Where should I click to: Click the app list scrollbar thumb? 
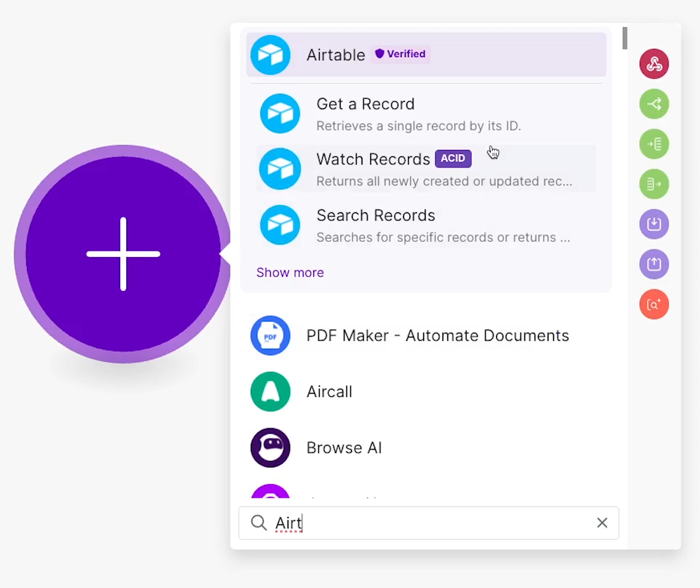tap(625, 38)
